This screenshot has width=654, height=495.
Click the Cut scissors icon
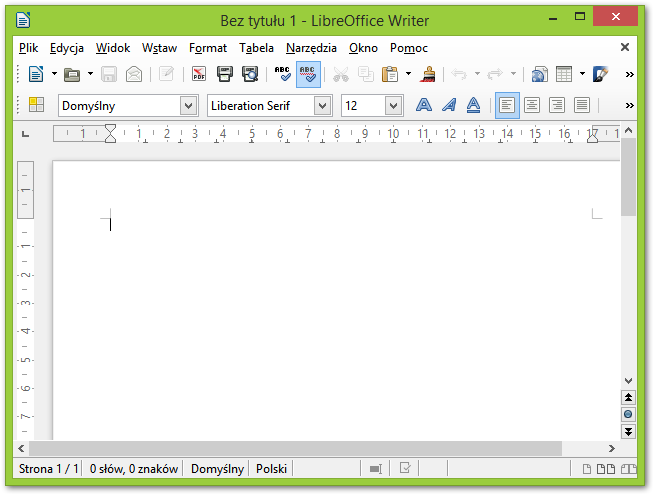click(x=341, y=74)
